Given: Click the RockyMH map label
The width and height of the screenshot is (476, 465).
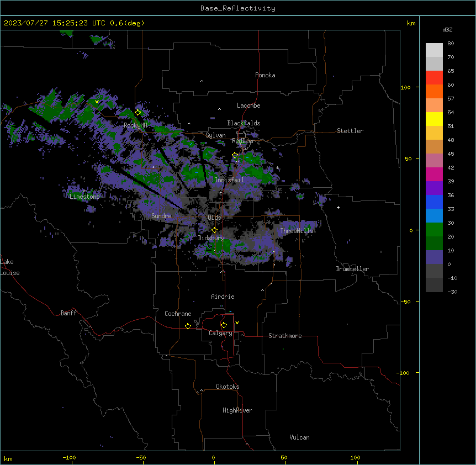Looking at the screenshot, I should (135, 125).
